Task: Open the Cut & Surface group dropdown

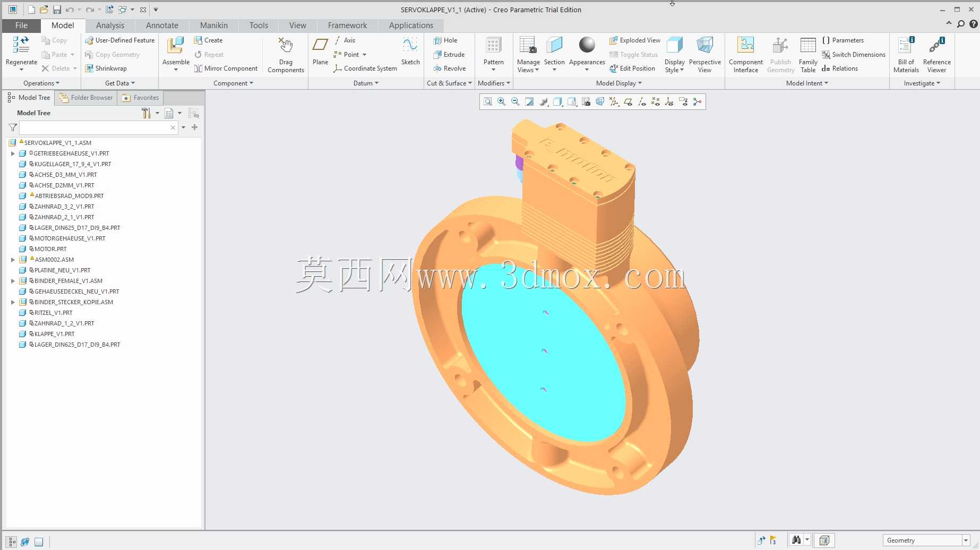Action: pyautogui.click(x=449, y=83)
